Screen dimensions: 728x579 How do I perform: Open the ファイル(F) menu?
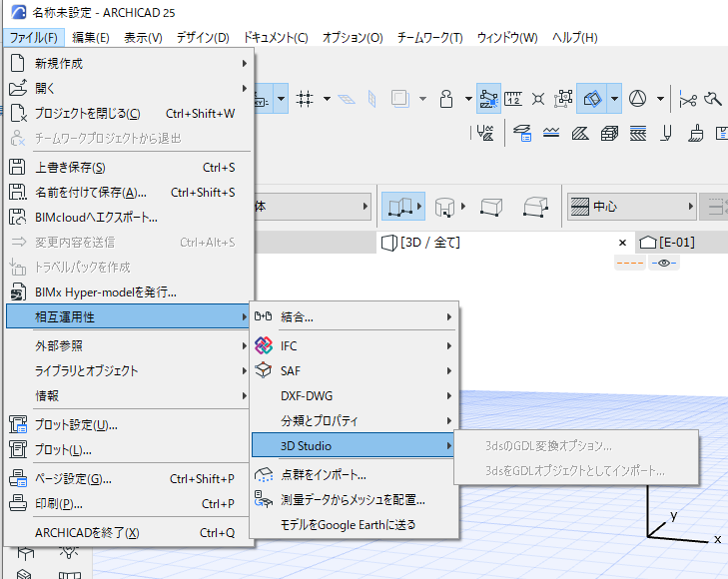[33, 38]
